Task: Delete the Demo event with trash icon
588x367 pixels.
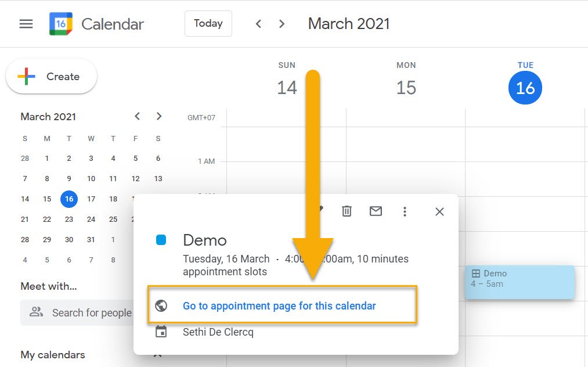Action: 347,211
